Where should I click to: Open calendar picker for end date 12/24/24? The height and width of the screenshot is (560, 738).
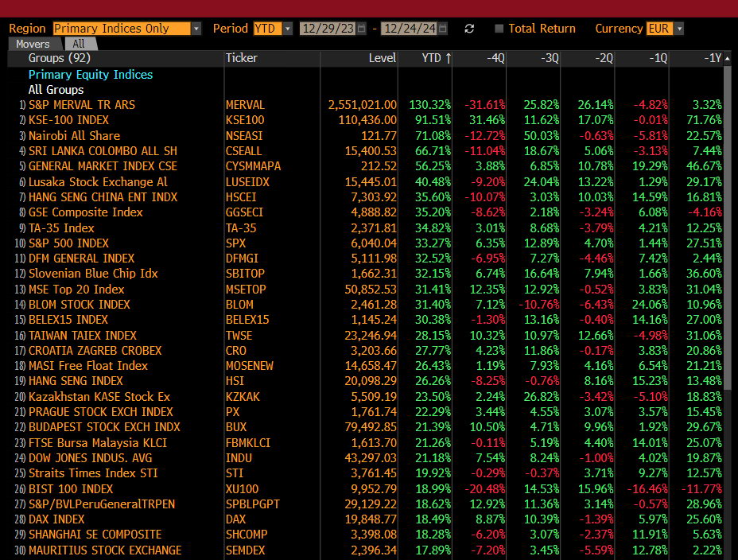point(442,29)
